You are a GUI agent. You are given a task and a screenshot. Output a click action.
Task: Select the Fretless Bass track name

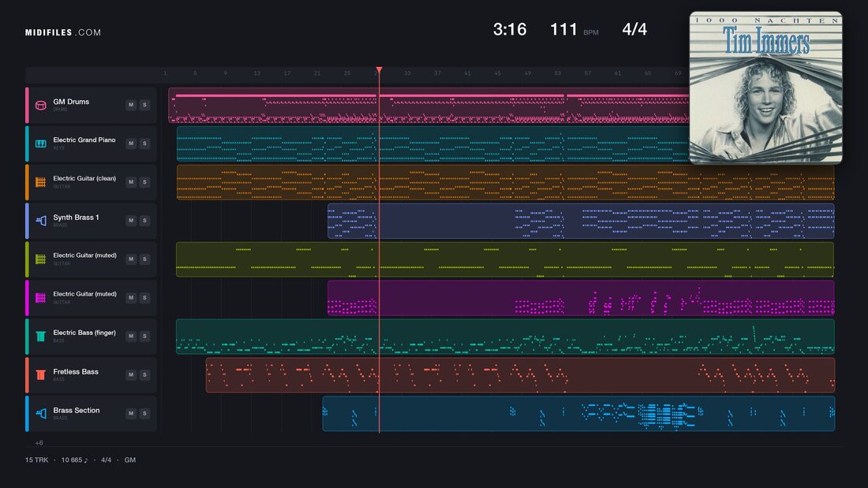[76, 372]
